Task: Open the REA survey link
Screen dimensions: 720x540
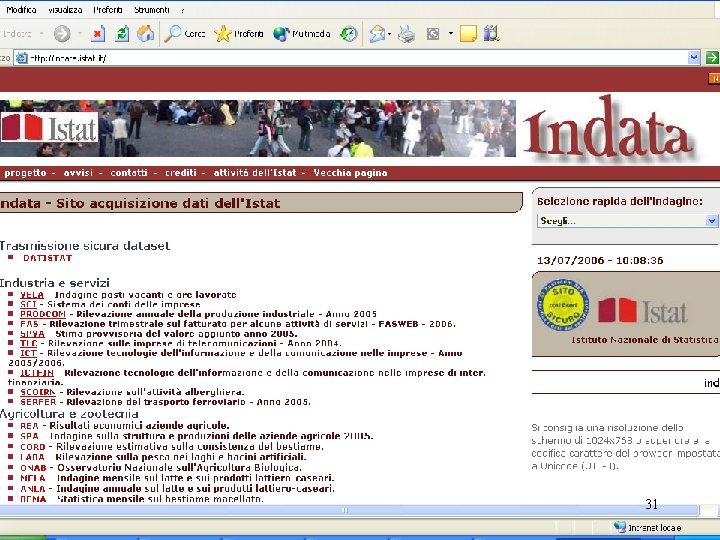Action: 29,426
